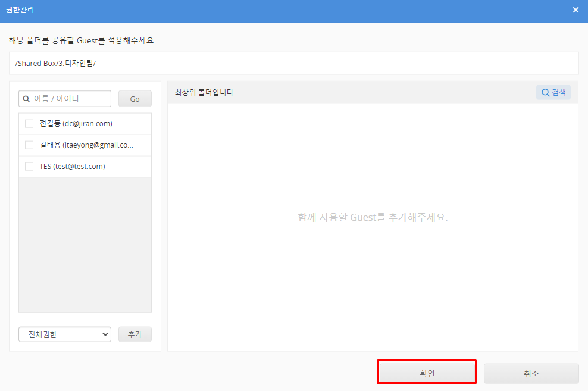The image size is (588, 391).
Task: Click the empty 함께 사용할 Guest placeholder area
Action: coord(373,217)
